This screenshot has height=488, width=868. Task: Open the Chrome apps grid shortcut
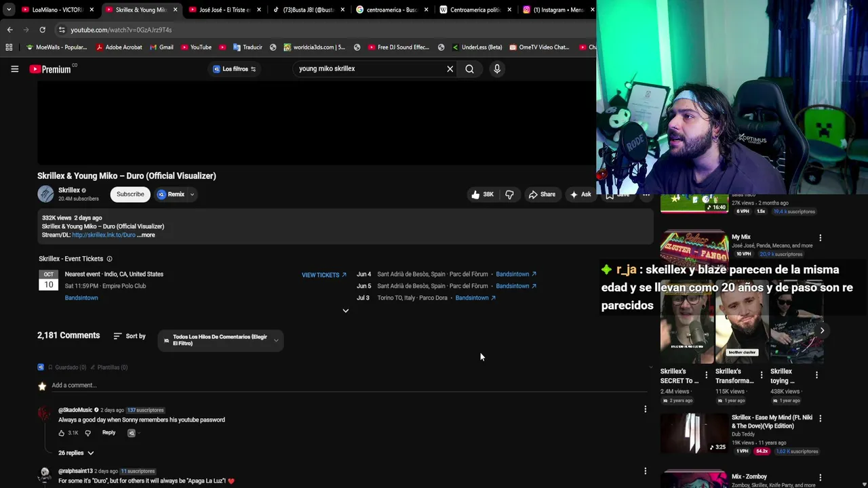pos(9,47)
